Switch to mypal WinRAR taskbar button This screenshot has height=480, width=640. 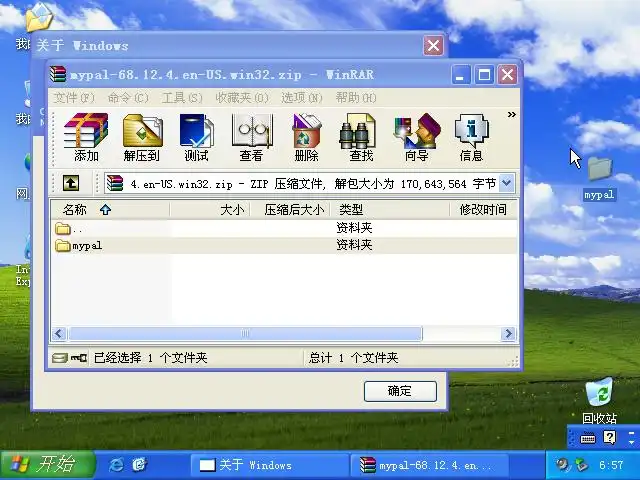(429, 465)
